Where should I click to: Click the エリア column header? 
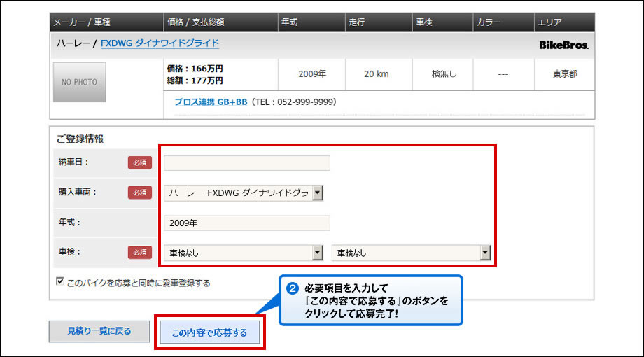point(549,22)
